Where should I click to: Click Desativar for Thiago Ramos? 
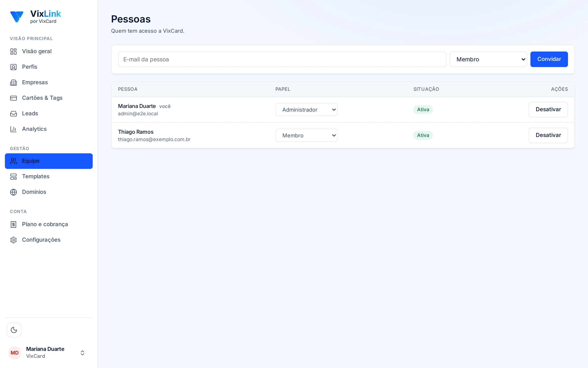coord(548,135)
